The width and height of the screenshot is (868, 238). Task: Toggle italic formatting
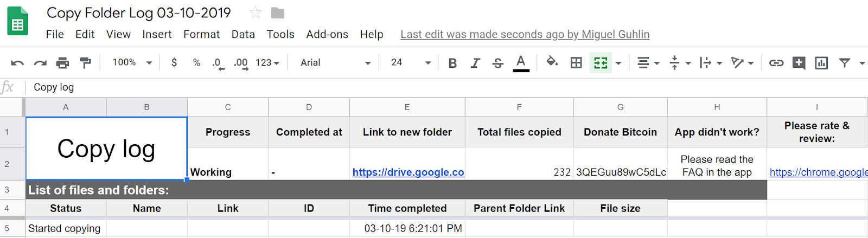tap(475, 63)
